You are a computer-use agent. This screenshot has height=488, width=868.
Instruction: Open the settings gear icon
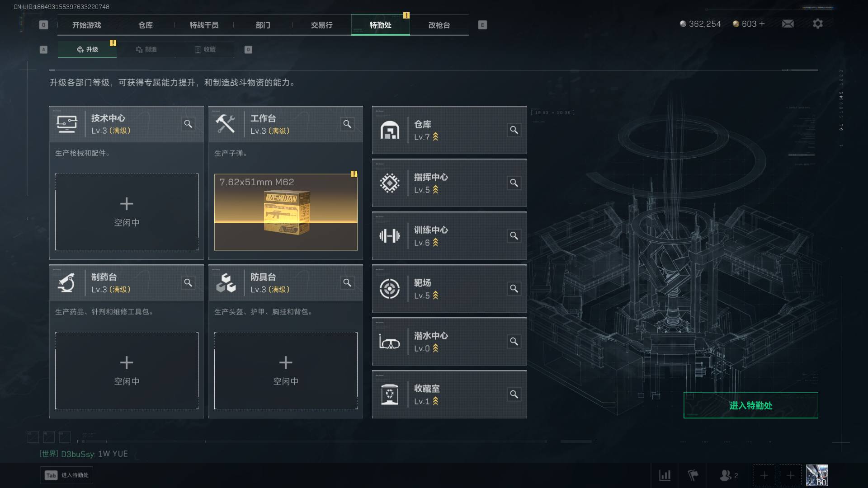818,23
